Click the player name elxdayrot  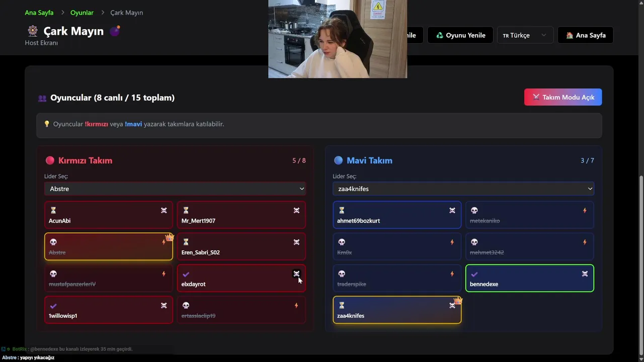click(193, 284)
